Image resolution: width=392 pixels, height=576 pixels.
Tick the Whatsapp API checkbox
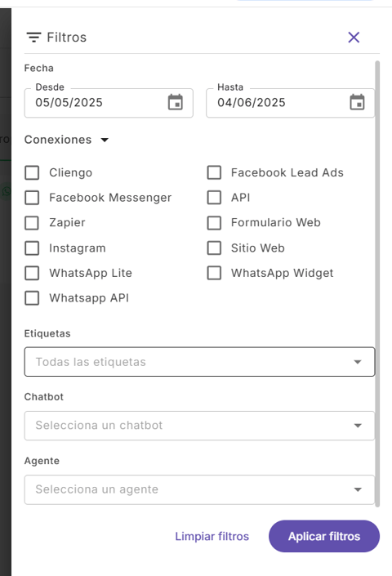[x=32, y=298]
